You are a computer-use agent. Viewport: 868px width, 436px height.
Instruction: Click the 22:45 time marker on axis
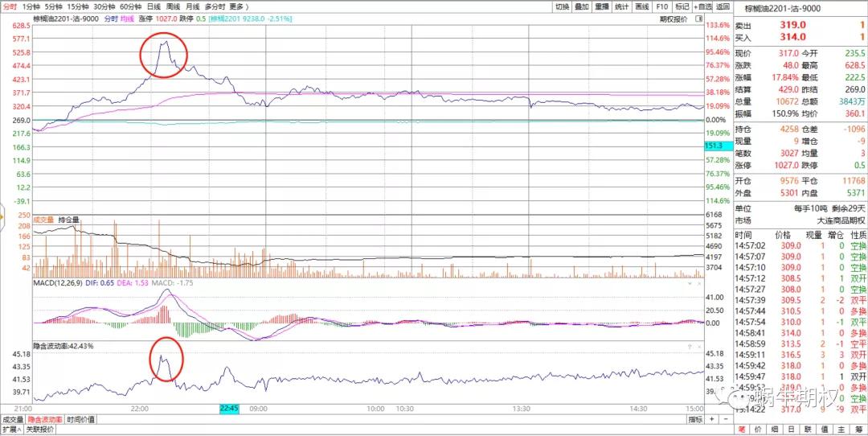point(230,409)
